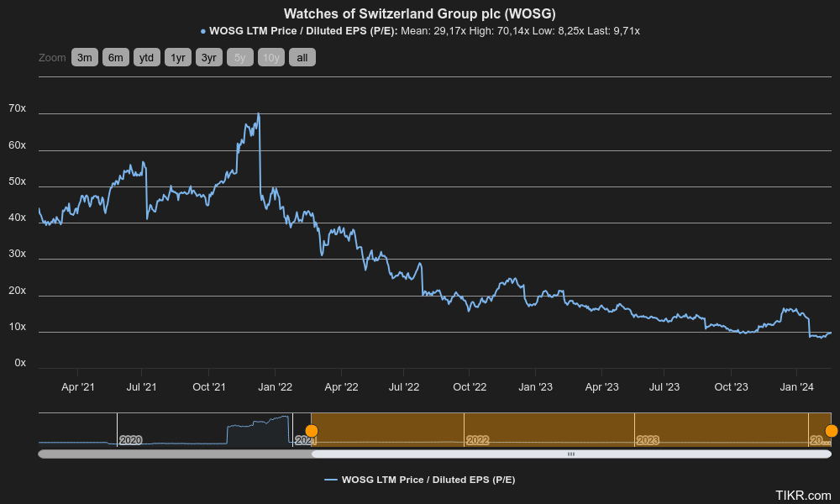The image size is (840, 504).
Task: Click the disabled 10y zoom button
Action: click(x=271, y=57)
